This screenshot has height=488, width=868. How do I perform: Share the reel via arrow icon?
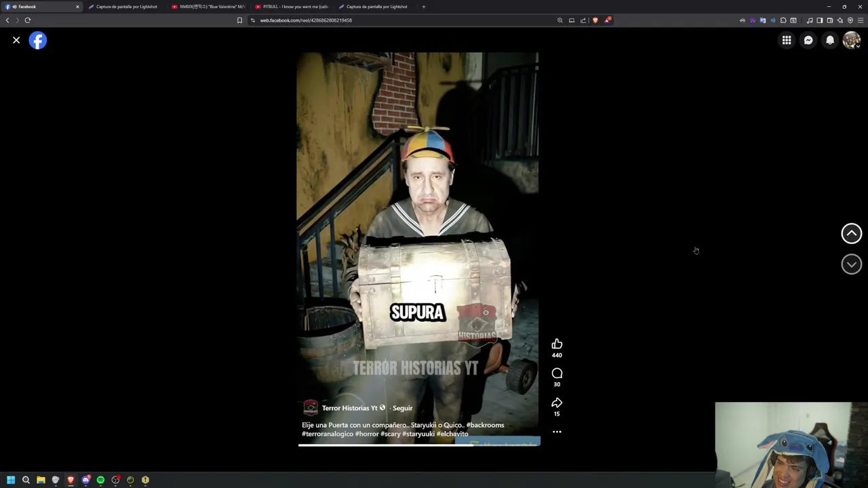tap(557, 403)
